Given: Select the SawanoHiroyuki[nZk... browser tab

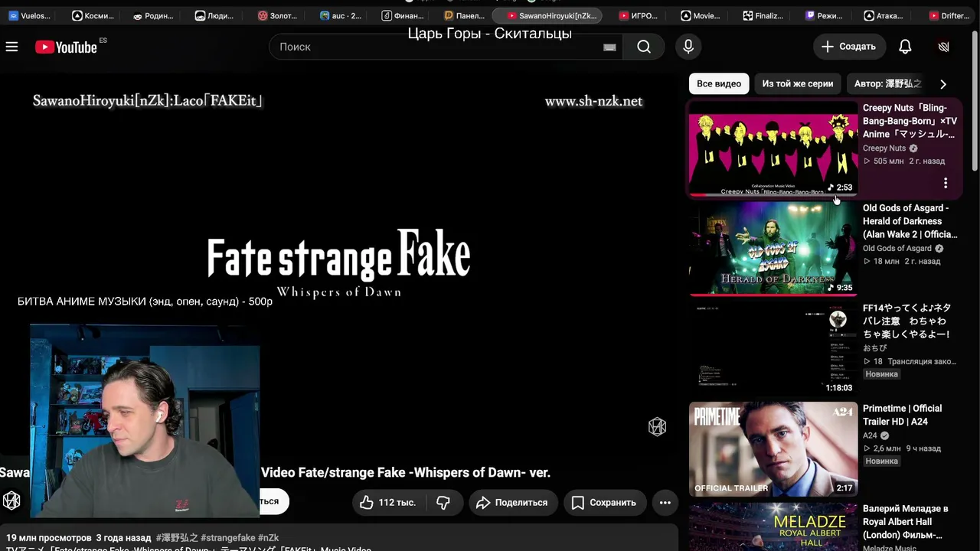Looking at the screenshot, I should [547, 15].
